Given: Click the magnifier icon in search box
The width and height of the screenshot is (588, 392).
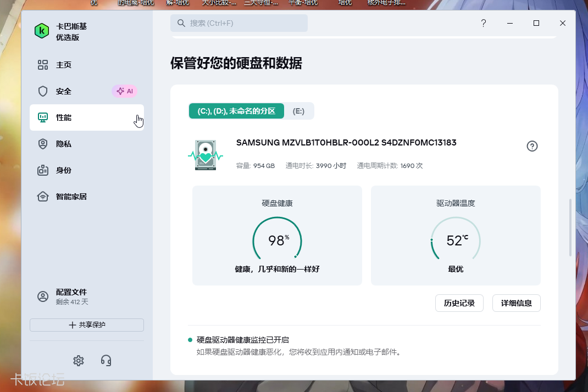Looking at the screenshot, I should point(181,23).
